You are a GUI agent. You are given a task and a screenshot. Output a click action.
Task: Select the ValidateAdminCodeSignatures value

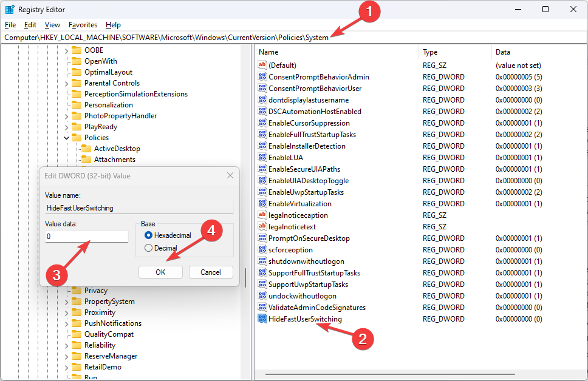[317, 307]
